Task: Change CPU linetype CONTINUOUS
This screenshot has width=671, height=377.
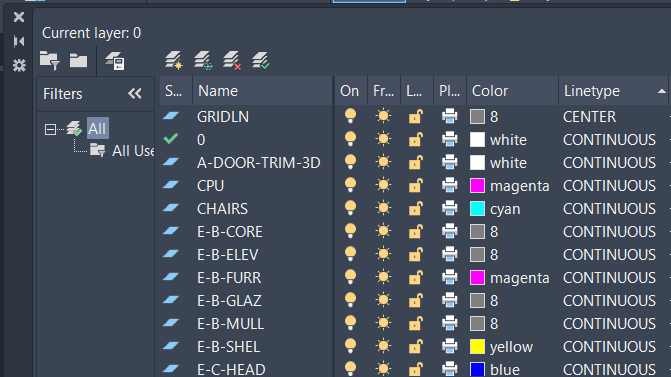Action: click(609, 186)
